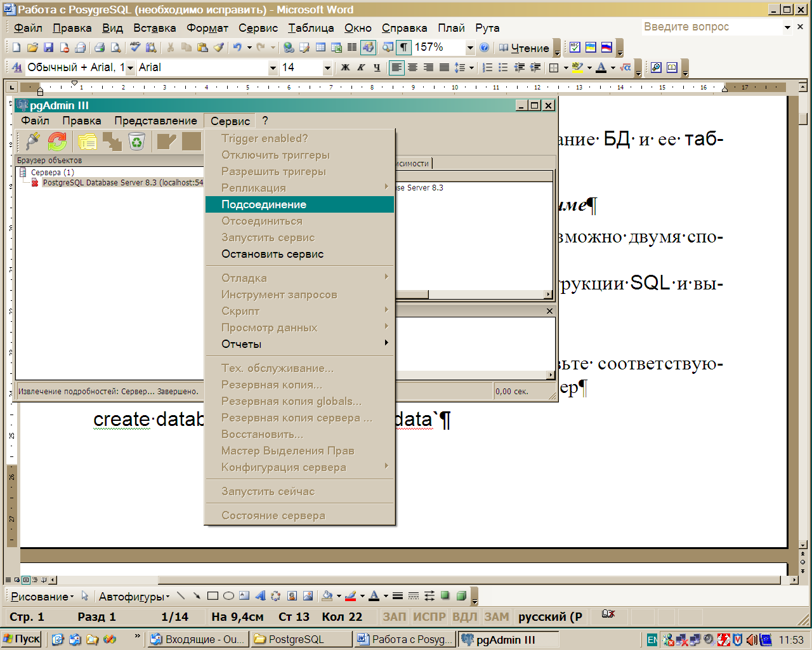Click the Пуск start button
Viewport: 812px width, 650px height.
(22, 639)
